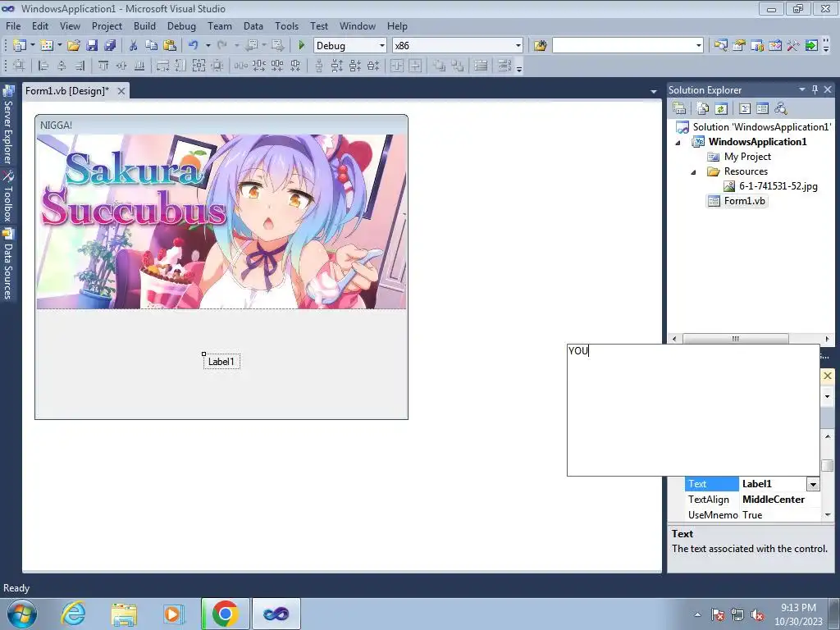This screenshot has width=840, height=630.
Task: Open the Build menu
Action: 144,25
